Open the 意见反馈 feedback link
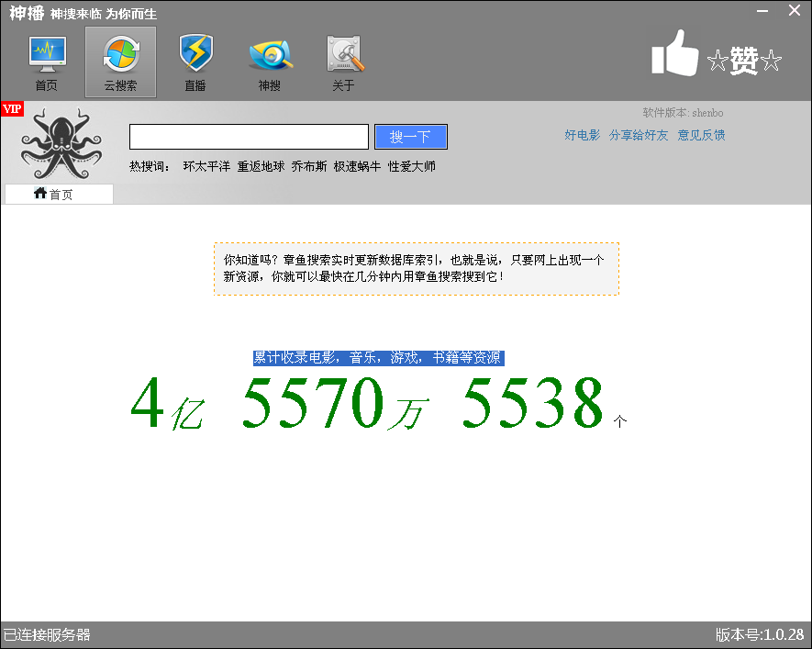 (701, 135)
